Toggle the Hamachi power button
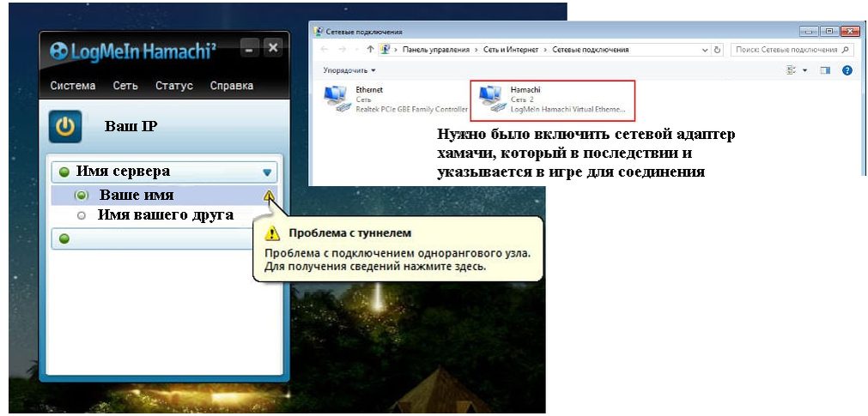This screenshot has width=868, height=416. 64,126
